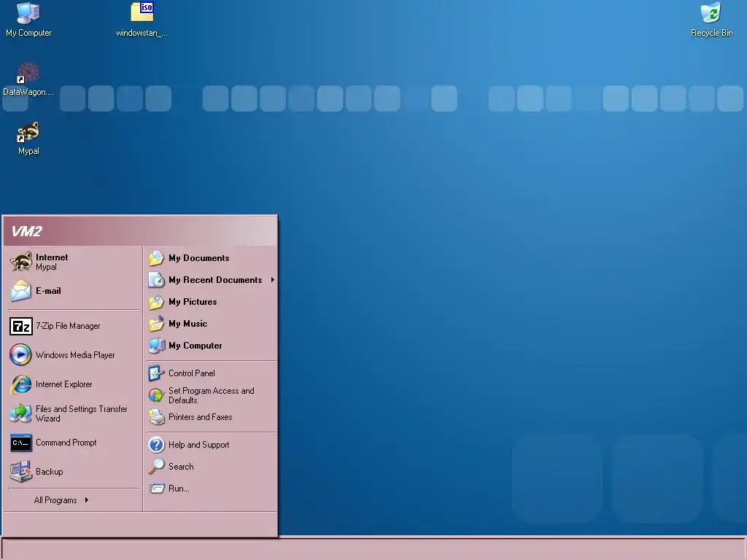Open Control Panel label
This screenshot has width=747, height=560.
point(192,373)
